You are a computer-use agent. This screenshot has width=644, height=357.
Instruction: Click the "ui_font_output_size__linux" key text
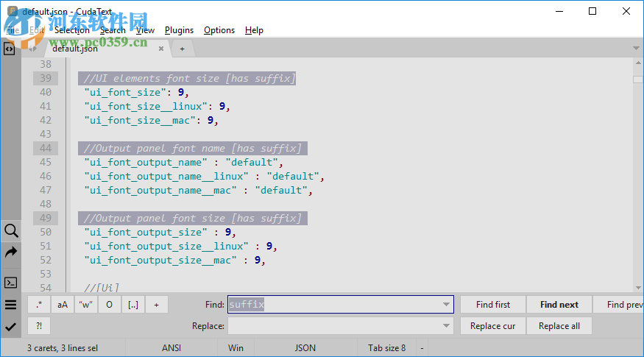(x=166, y=246)
